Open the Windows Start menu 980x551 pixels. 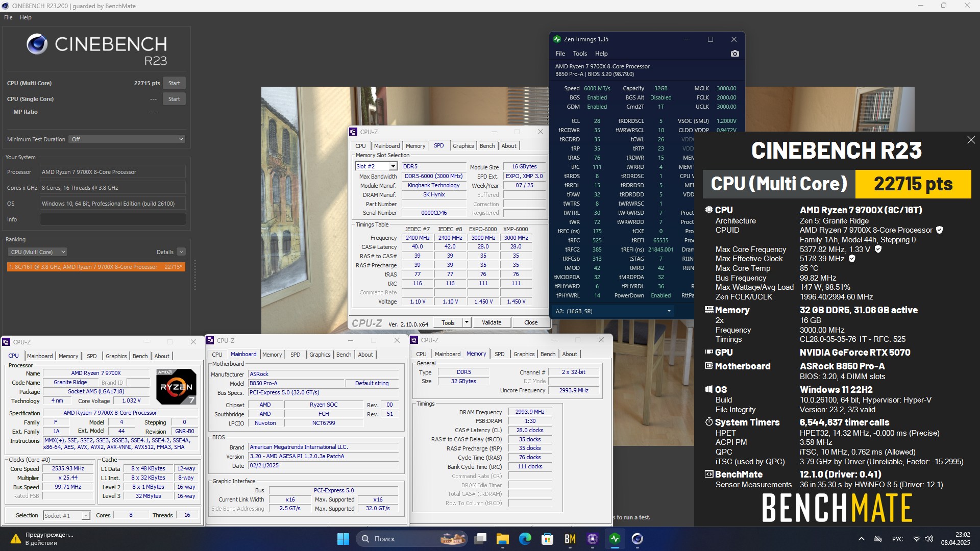click(x=343, y=539)
